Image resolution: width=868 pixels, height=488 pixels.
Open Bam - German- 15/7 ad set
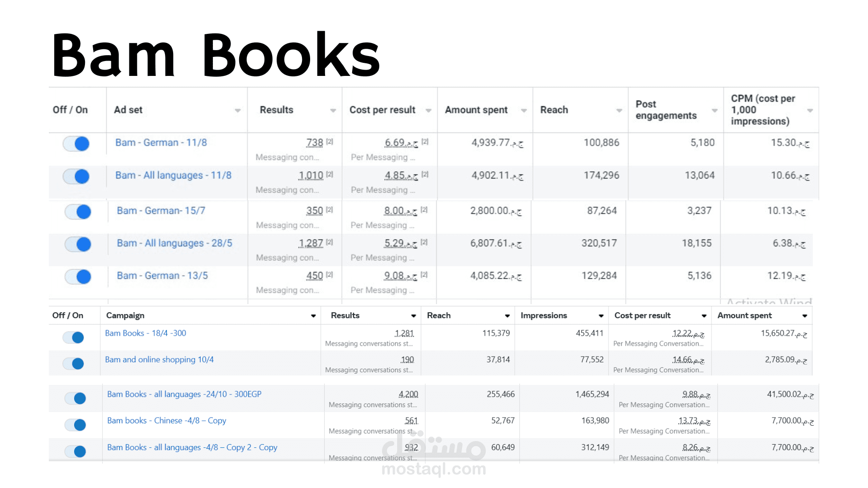click(x=161, y=211)
